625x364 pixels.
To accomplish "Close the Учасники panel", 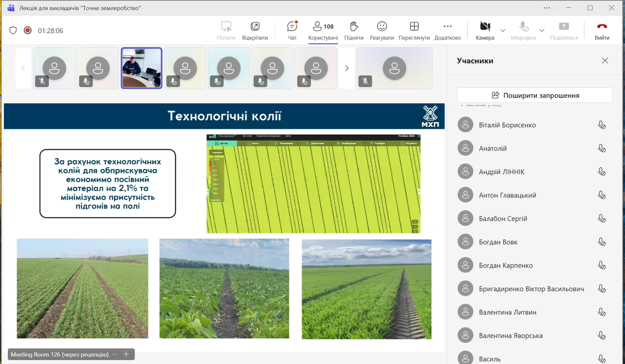I will click(x=605, y=60).
